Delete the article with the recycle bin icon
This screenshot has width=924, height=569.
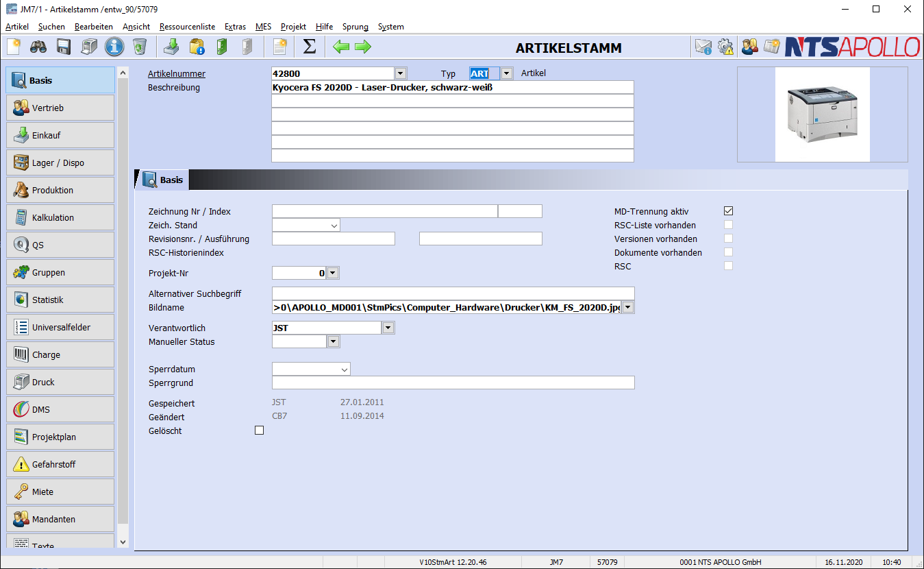140,47
